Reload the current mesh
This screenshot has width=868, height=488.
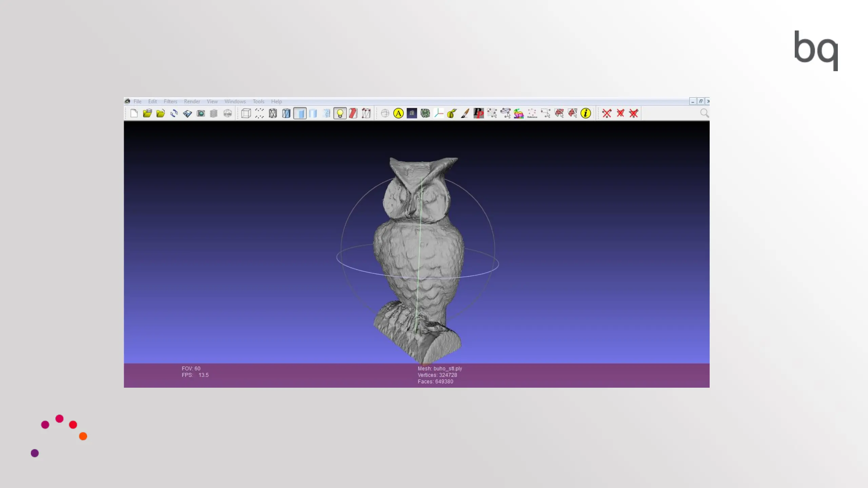(x=174, y=113)
